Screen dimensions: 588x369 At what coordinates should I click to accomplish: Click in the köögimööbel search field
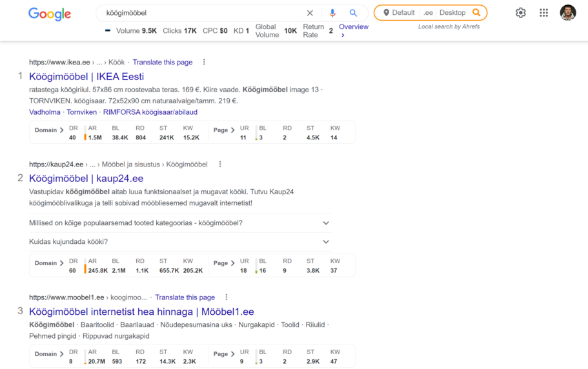pyautogui.click(x=203, y=13)
